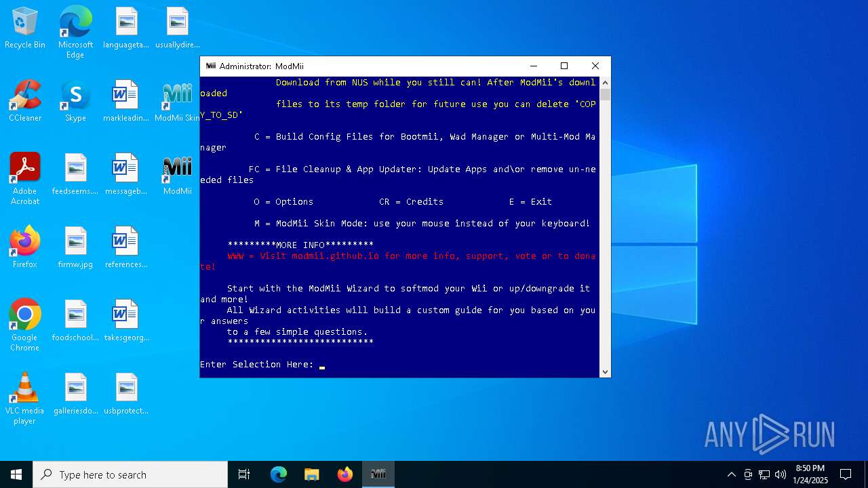The width and height of the screenshot is (868, 488).
Task: Select the usbprotect... image file
Action: pos(126,394)
